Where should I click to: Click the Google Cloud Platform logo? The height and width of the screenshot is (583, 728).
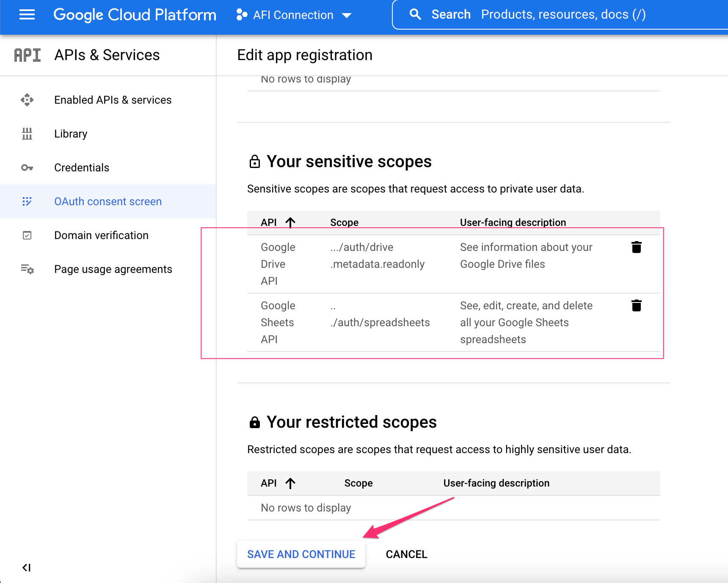(x=134, y=14)
